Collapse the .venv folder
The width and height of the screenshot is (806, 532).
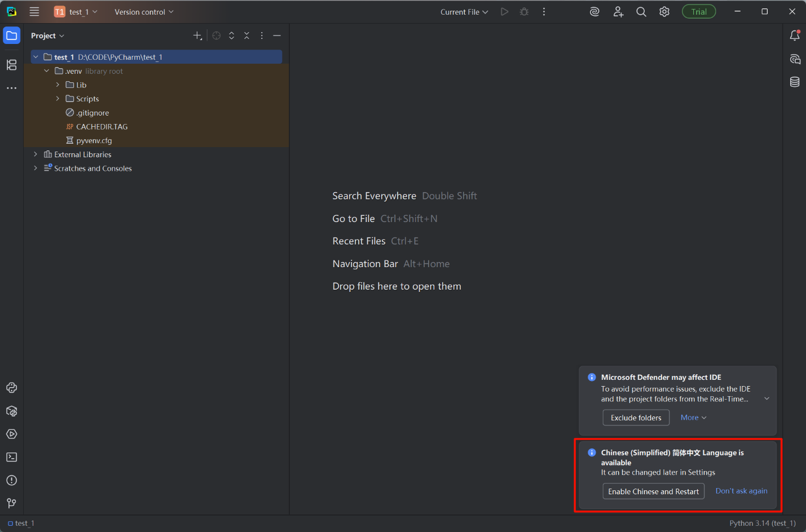47,71
